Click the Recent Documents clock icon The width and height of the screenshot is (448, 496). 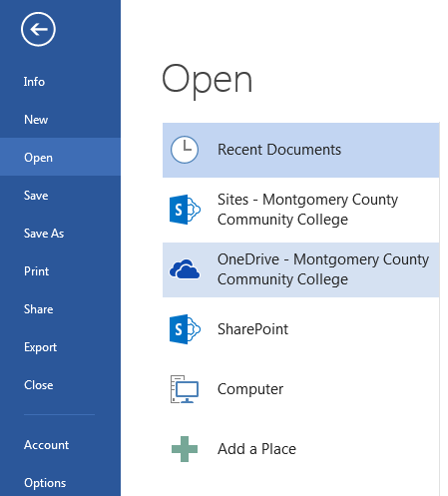pos(185,150)
